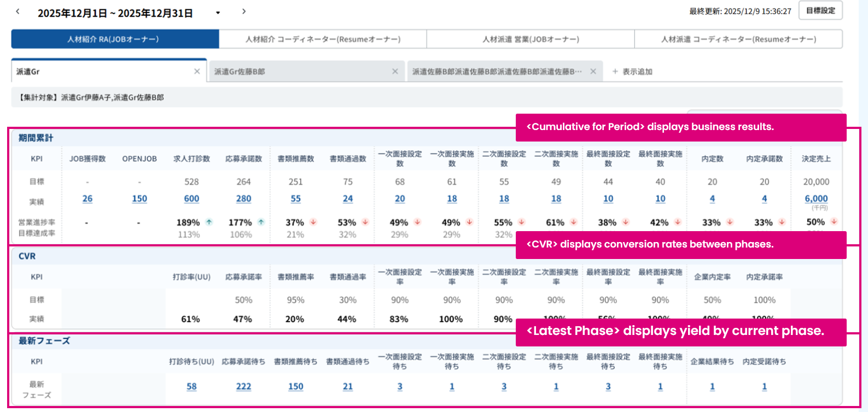Go to previous month with left chevron
The image size is (868, 412).
[18, 11]
